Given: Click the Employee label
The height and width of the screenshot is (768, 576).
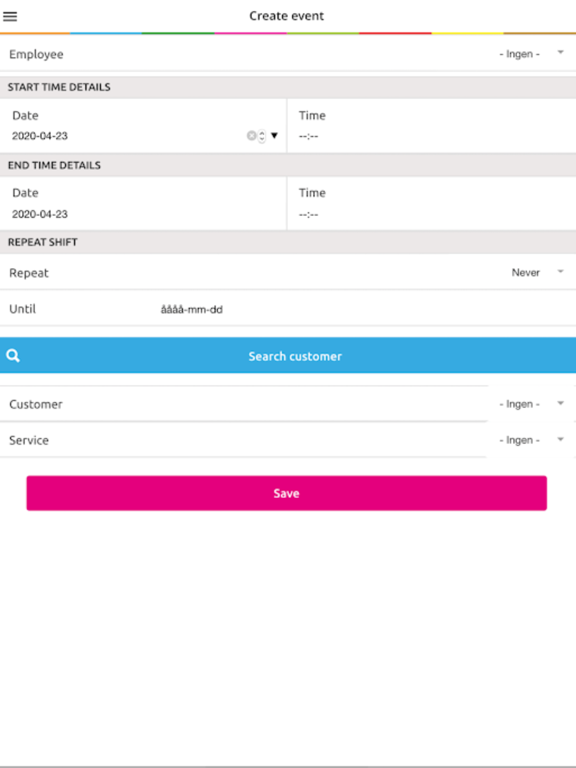Looking at the screenshot, I should pyautogui.click(x=36, y=54).
